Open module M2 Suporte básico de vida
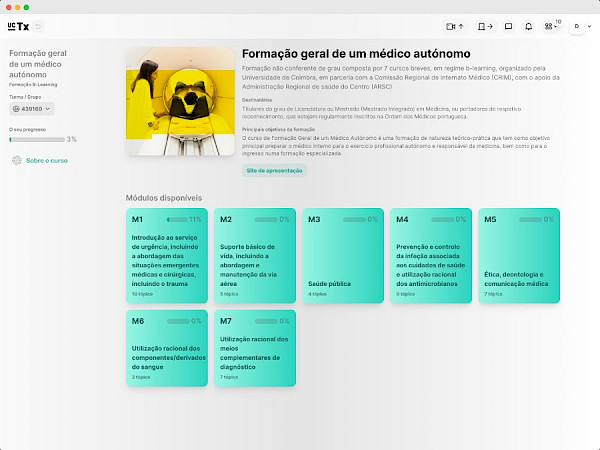This screenshot has width=600, height=450. [253, 255]
